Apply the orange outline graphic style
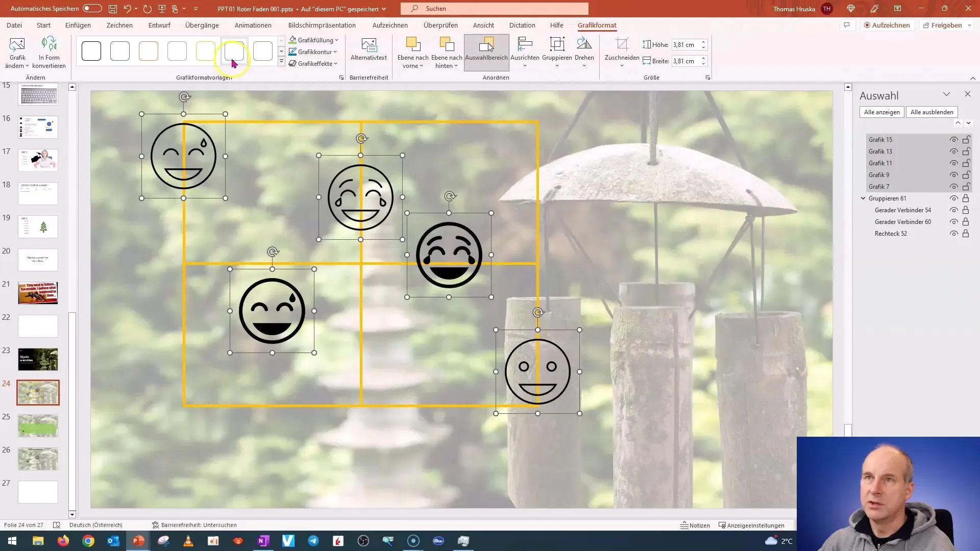 pyautogui.click(x=149, y=51)
